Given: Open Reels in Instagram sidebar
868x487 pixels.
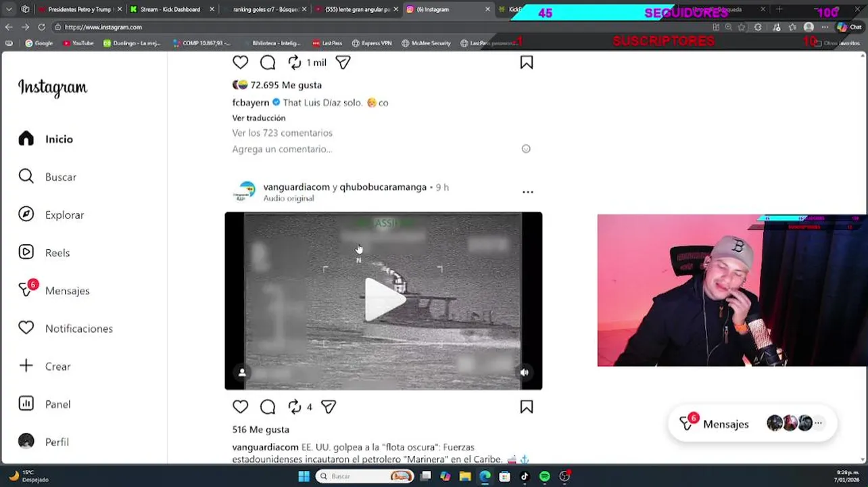Looking at the screenshot, I should (45, 252).
